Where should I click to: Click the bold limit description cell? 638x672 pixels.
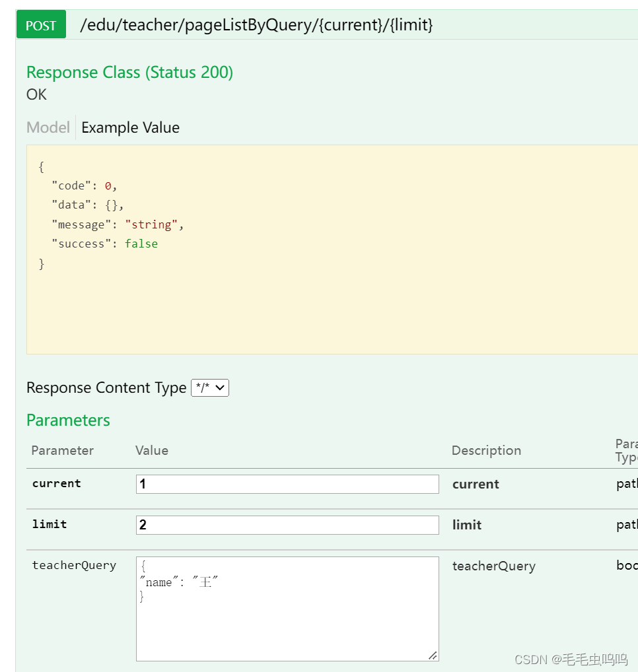[467, 525]
